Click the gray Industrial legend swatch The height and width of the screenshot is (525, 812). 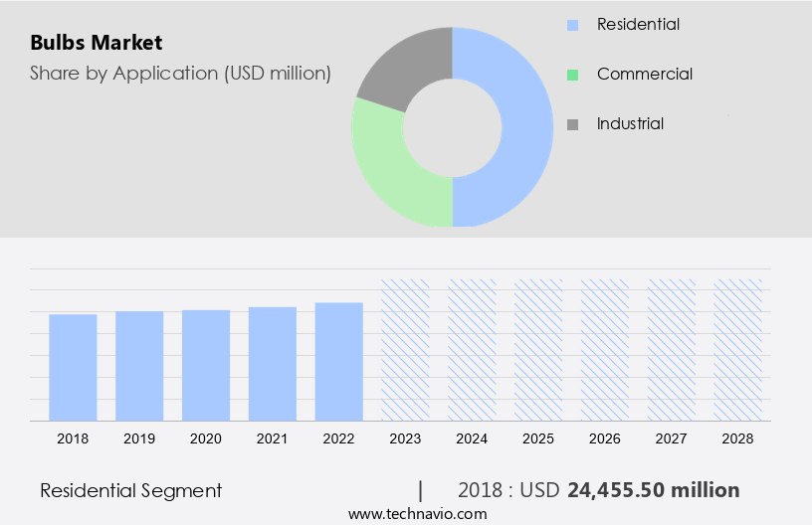572,124
